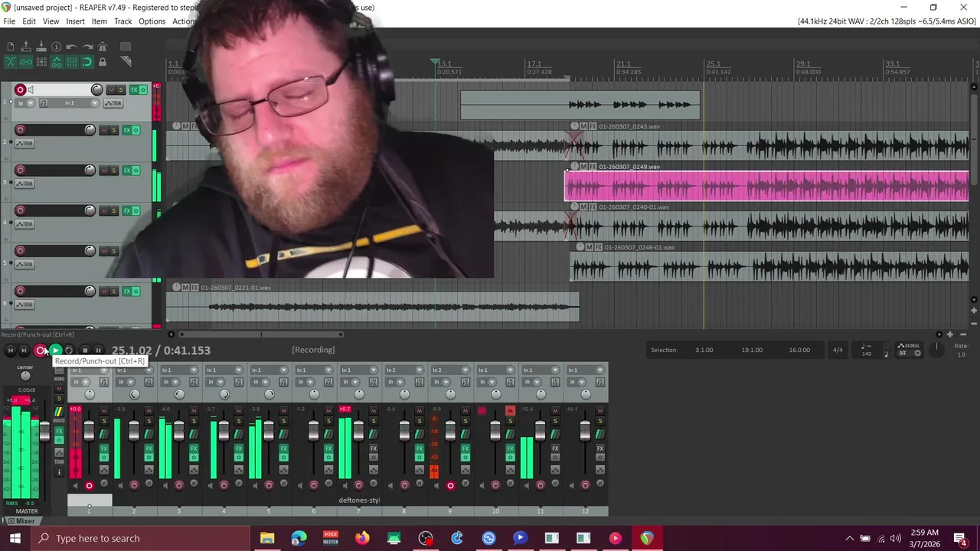Open Project settings info icon
The width and height of the screenshot is (980, 551).
tap(56, 47)
